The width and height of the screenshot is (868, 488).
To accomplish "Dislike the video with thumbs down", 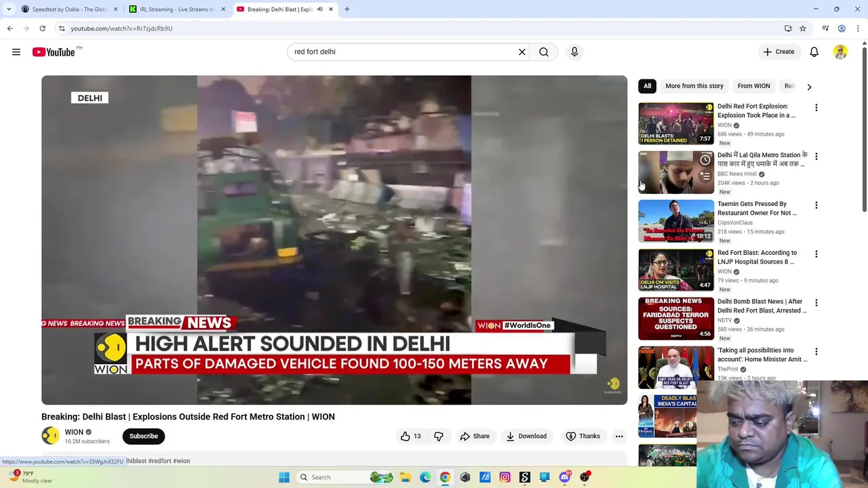I will point(439,436).
